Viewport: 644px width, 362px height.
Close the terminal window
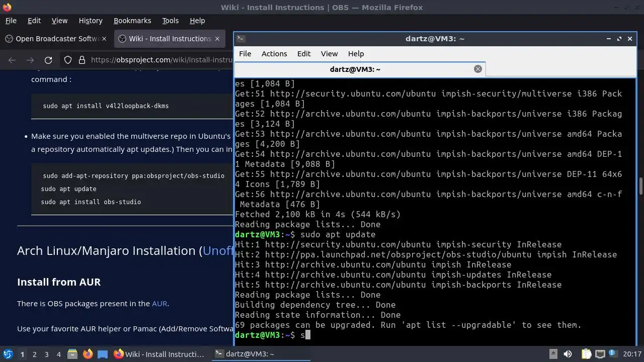[x=630, y=39]
